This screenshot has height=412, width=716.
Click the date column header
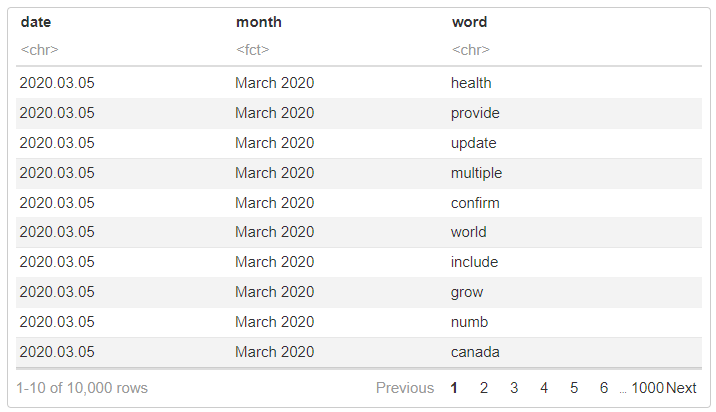pos(35,22)
